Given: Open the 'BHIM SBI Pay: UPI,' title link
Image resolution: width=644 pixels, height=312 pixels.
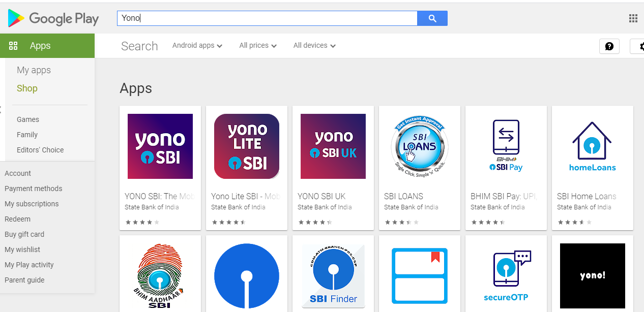Looking at the screenshot, I should coord(504,196).
